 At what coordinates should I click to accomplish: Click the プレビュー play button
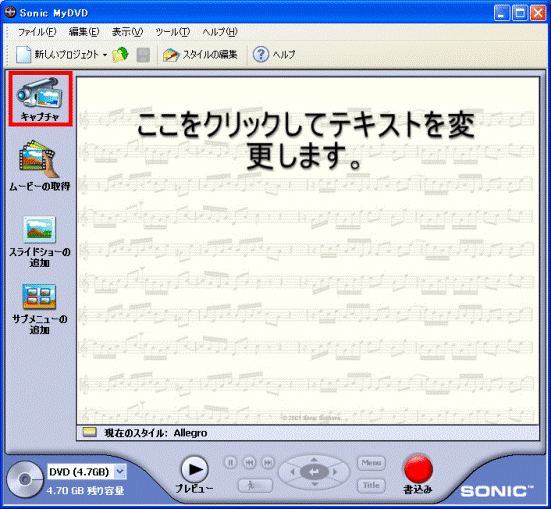tap(194, 469)
